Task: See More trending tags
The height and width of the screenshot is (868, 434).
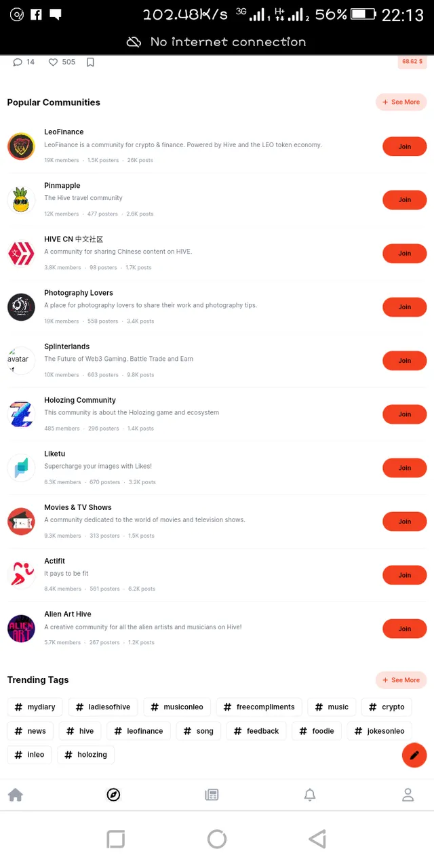Action: click(401, 680)
